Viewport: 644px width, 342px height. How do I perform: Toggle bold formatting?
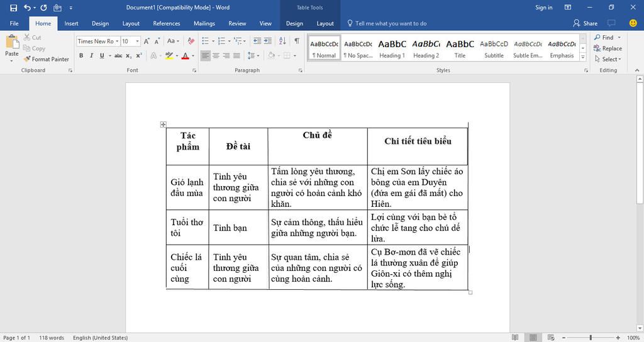click(x=81, y=55)
